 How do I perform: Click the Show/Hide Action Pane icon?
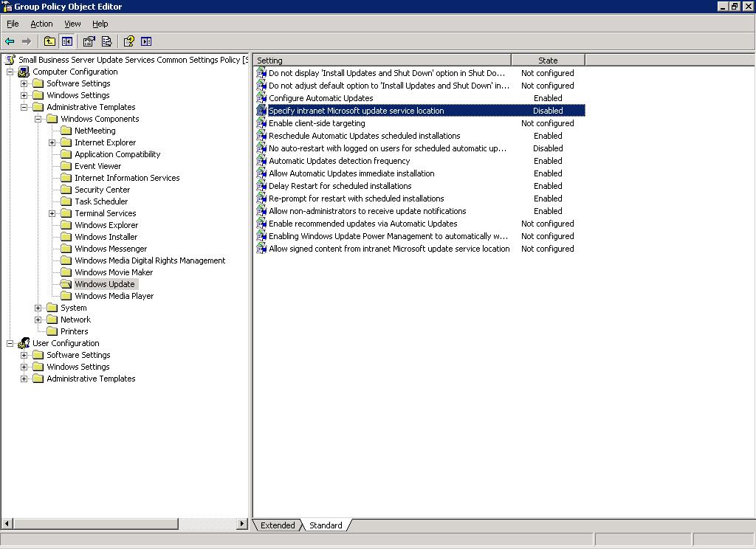point(146,41)
